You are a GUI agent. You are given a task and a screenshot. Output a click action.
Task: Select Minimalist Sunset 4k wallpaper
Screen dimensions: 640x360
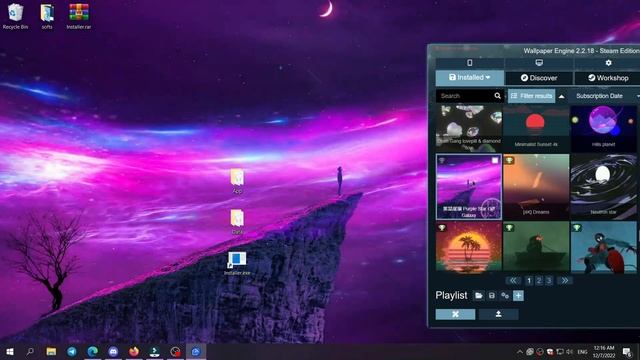[x=536, y=128]
